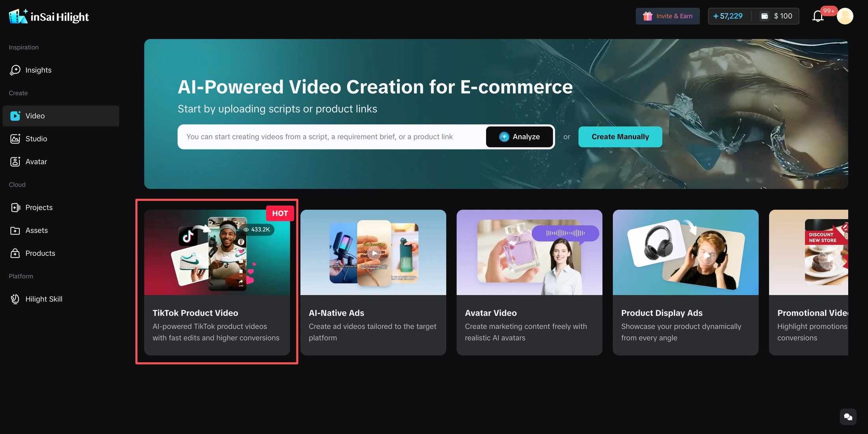Image resolution: width=868 pixels, height=434 pixels.
Task: Open the Avatar Video card thumbnail
Action: point(529,252)
